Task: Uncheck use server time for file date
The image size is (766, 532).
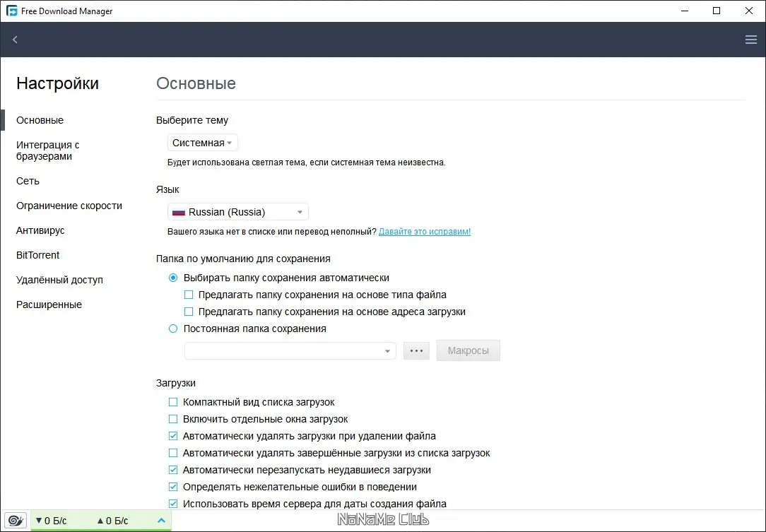Action: [173, 504]
